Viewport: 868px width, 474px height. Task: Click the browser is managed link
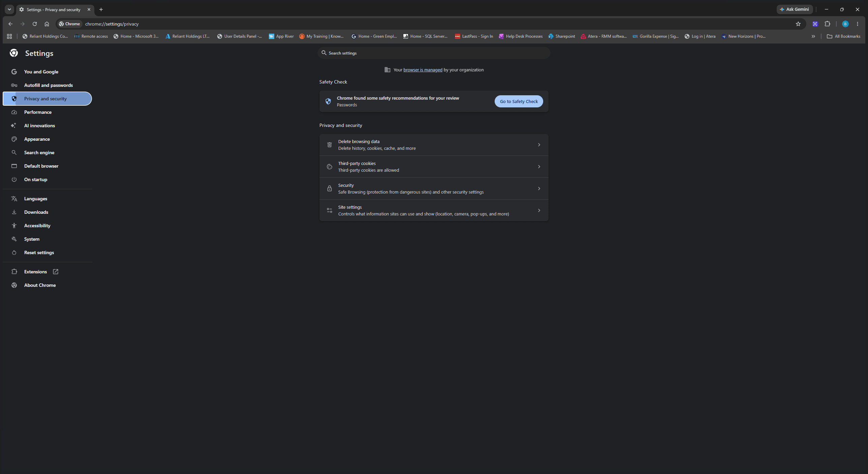[x=423, y=70]
